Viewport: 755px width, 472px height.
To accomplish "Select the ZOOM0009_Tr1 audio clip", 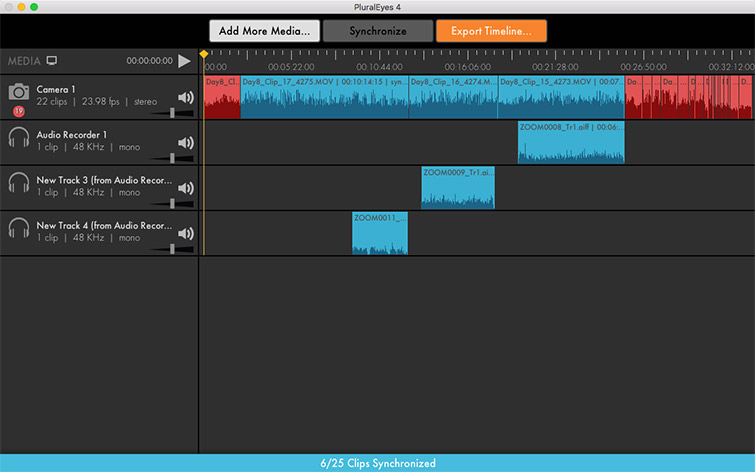I will 458,188.
